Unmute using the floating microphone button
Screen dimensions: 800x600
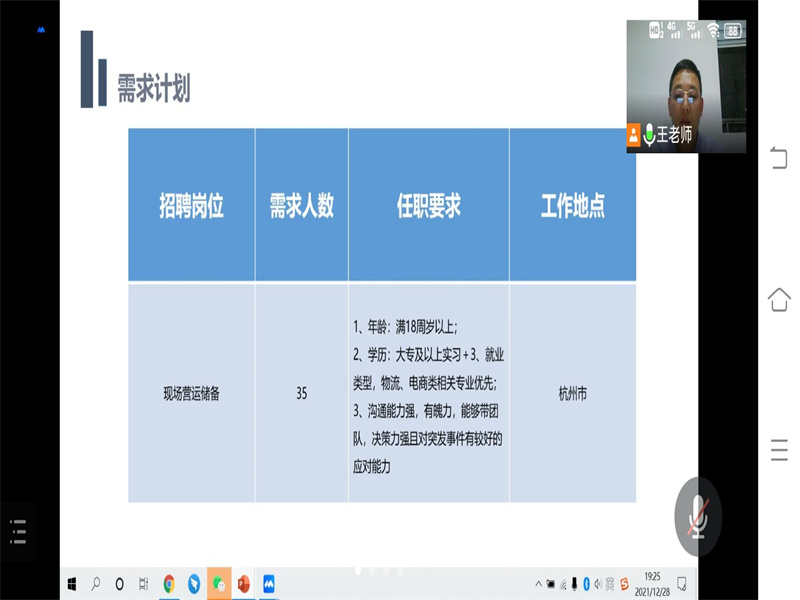[697, 517]
